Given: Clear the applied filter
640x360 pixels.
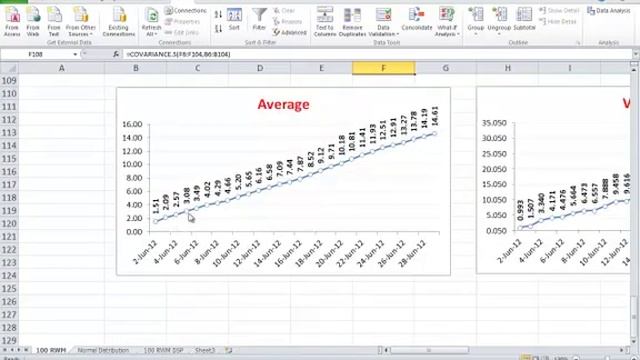Looking at the screenshot, I should 284,11.
